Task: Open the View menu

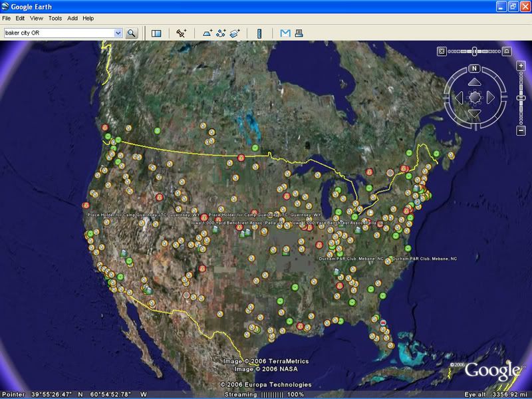Action: click(x=37, y=19)
